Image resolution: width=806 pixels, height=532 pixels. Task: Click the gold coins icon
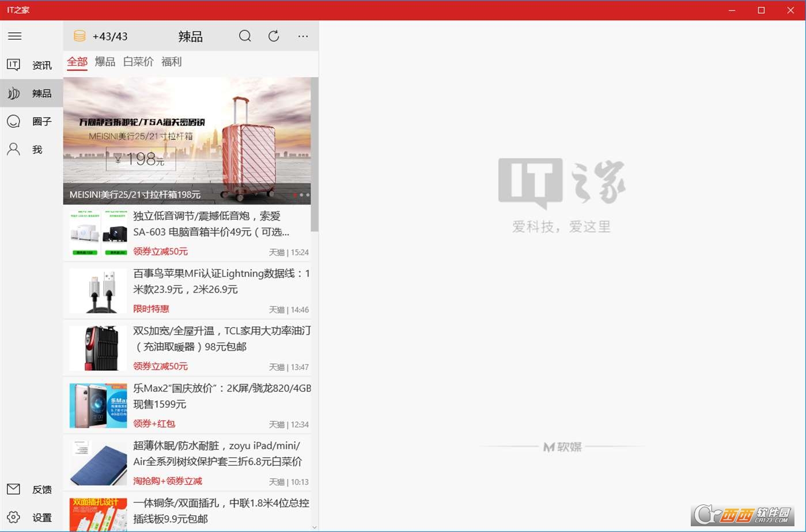click(80, 36)
